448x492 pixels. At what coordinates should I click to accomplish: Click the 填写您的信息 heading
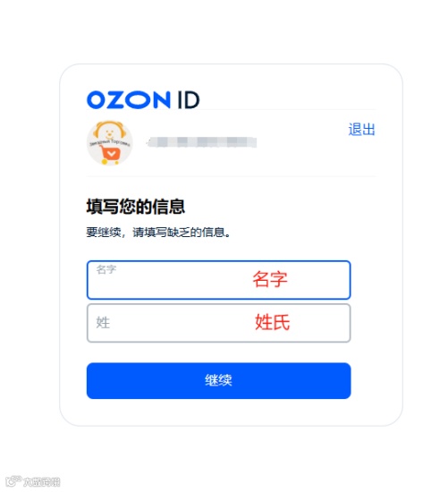coord(136,207)
